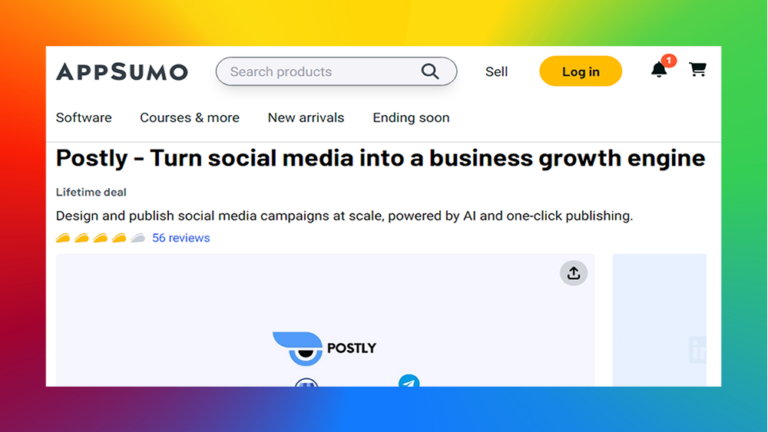Click the Lifetime deal label
Viewport: 768px width, 432px height.
(x=91, y=192)
